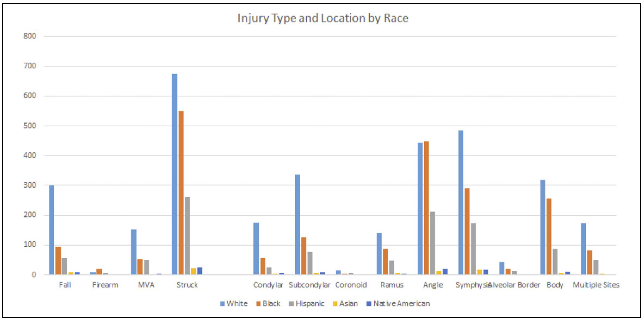
Task: Click the Struck axis category label
Action: coord(187,285)
